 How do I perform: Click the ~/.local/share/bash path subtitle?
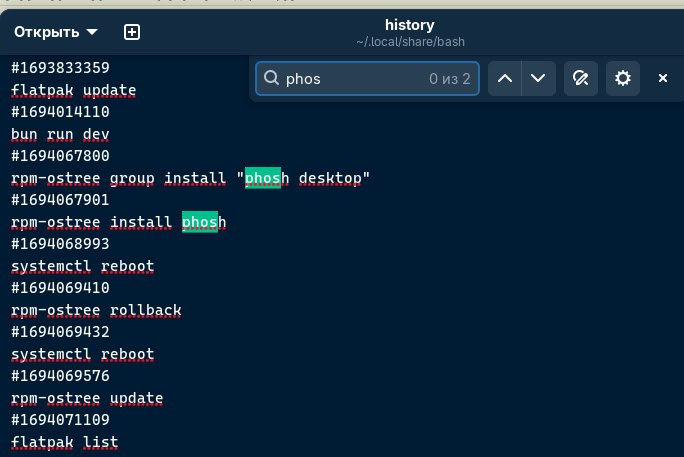[x=410, y=42]
